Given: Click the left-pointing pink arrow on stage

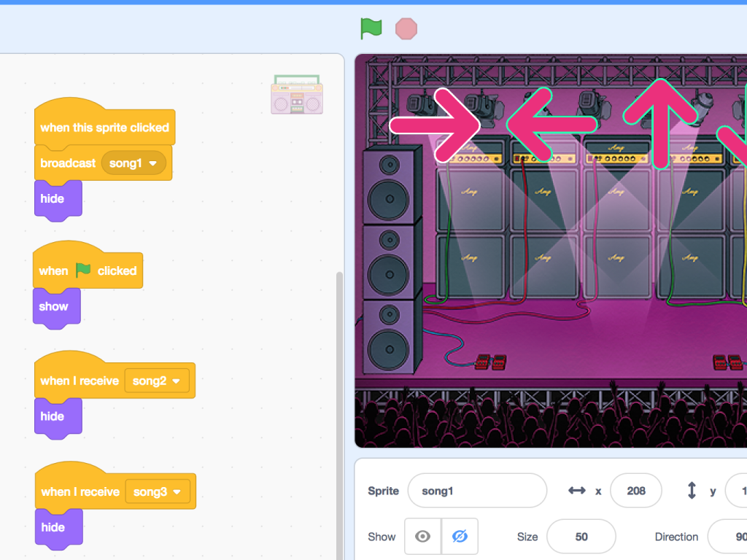Looking at the screenshot, I should point(551,125).
